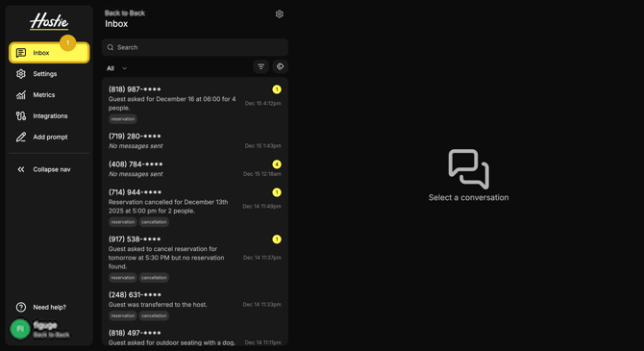This screenshot has width=644, height=351.
Task: Open inbox settings gear at top
Action: pos(280,14)
